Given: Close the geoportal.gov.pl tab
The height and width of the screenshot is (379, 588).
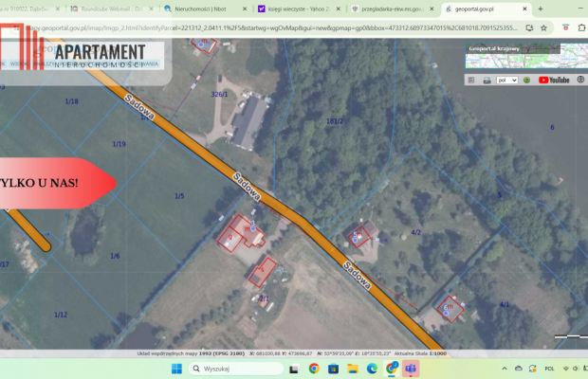Looking at the screenshot, I should click(523, 9).
